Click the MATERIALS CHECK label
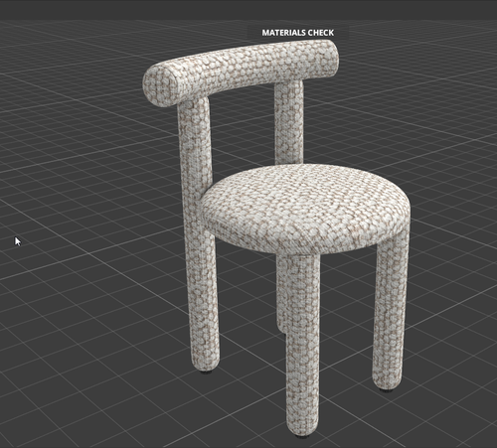497x448 pixels. 298,33
